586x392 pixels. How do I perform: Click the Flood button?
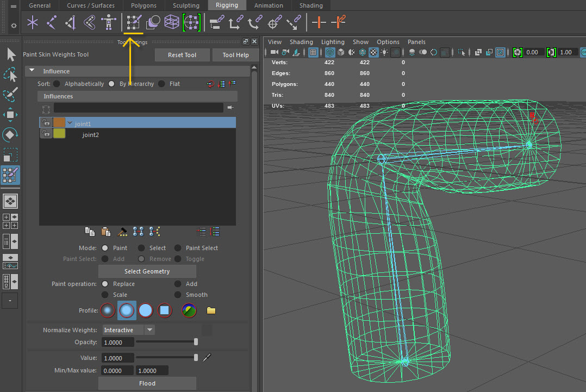coord(147,383)
